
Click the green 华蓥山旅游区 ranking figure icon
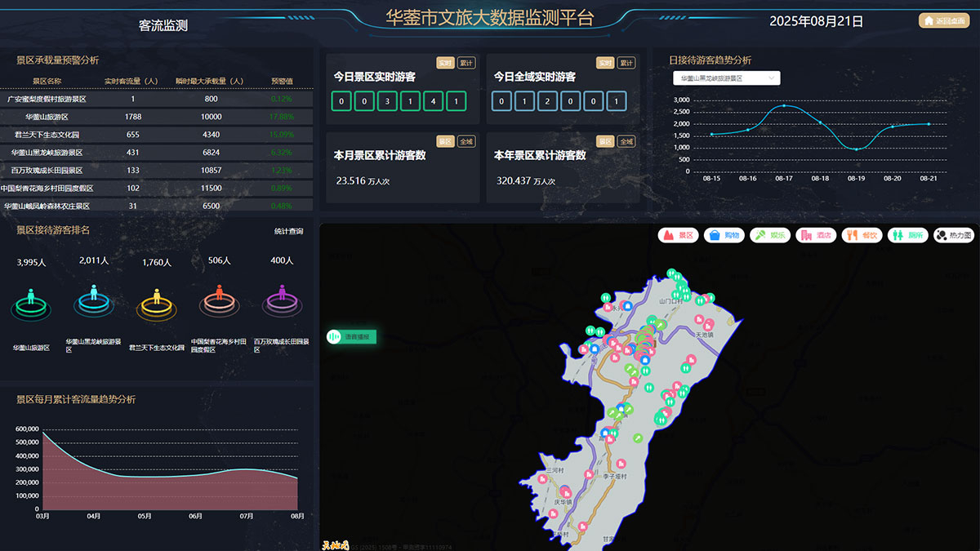[31, 301]
